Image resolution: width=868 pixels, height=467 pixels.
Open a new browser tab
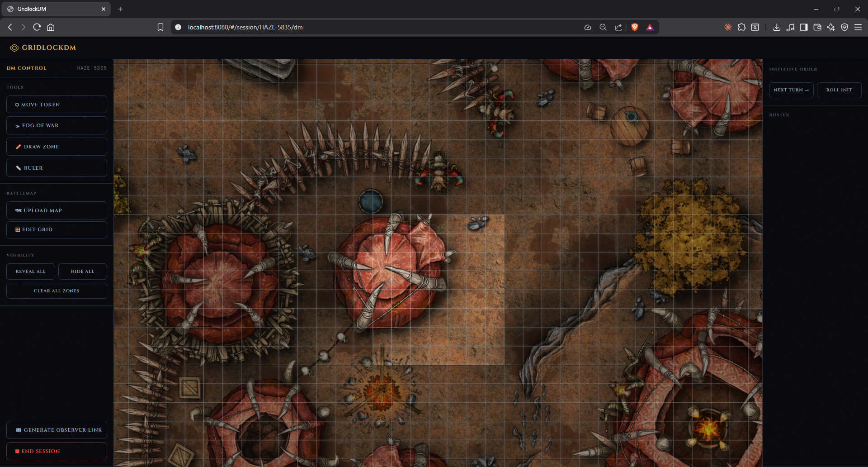click(120, 9)
